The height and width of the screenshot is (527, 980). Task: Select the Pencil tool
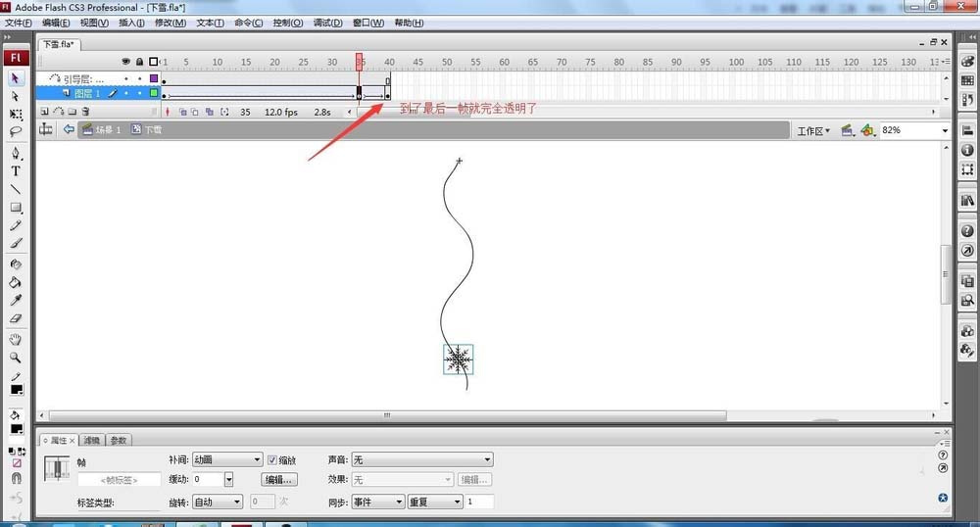(x=16, y=225)
